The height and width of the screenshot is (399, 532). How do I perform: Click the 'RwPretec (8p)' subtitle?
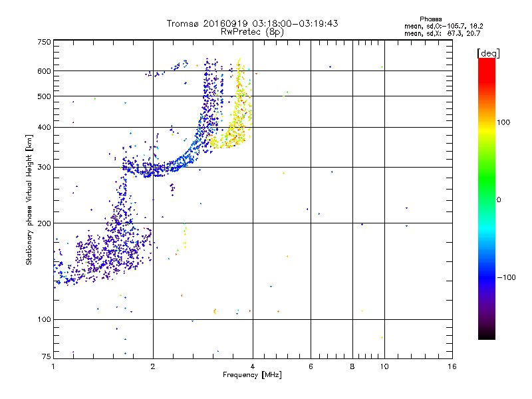pyautogui.click(x=252, y=32)
